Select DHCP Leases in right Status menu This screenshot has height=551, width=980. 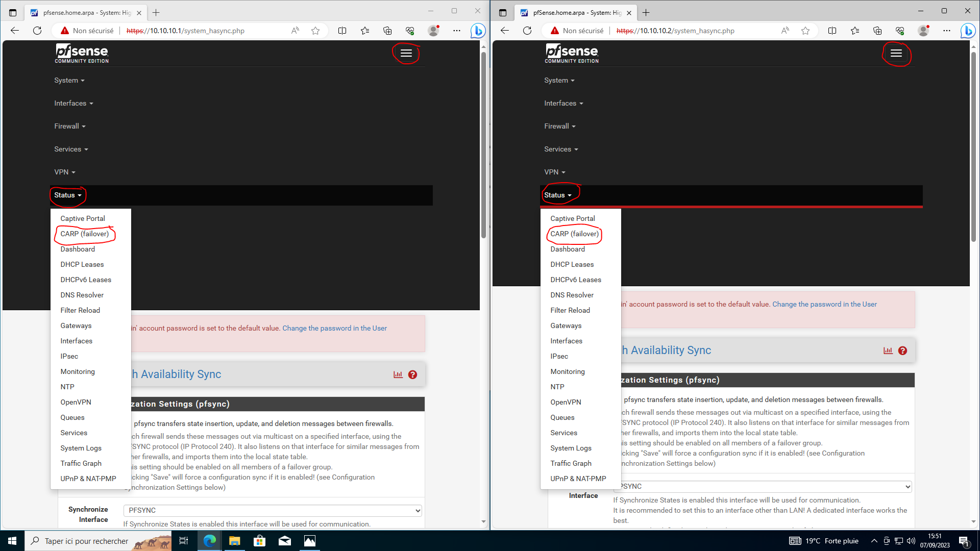pyautogui.click(x=572, y=264)
